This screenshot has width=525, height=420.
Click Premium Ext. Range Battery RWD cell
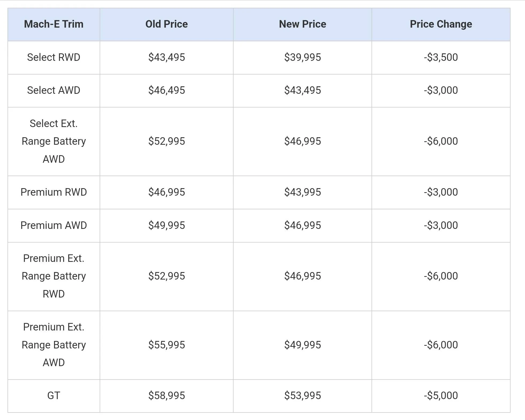tap(54, 276)
